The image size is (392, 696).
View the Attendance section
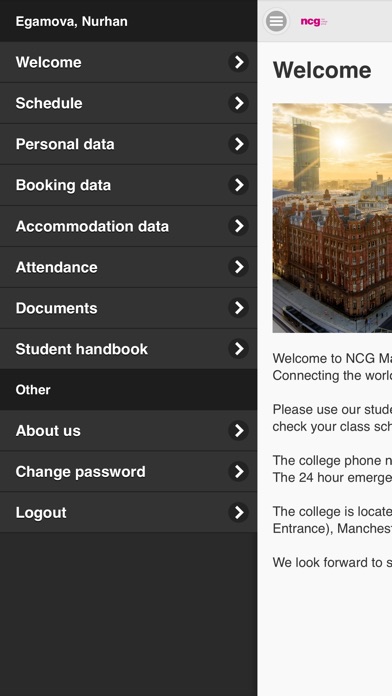point(128,267)
